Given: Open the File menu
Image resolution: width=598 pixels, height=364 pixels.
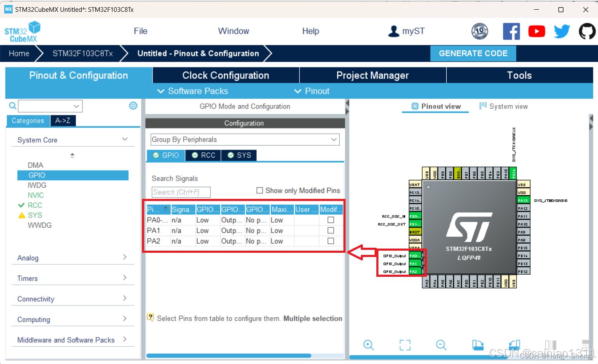Looking at the screenshot, I should coord(140,31).
